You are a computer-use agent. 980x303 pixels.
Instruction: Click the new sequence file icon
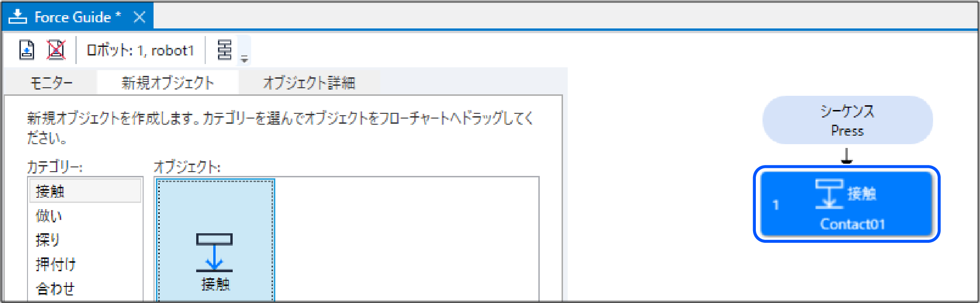coord(27,50)
